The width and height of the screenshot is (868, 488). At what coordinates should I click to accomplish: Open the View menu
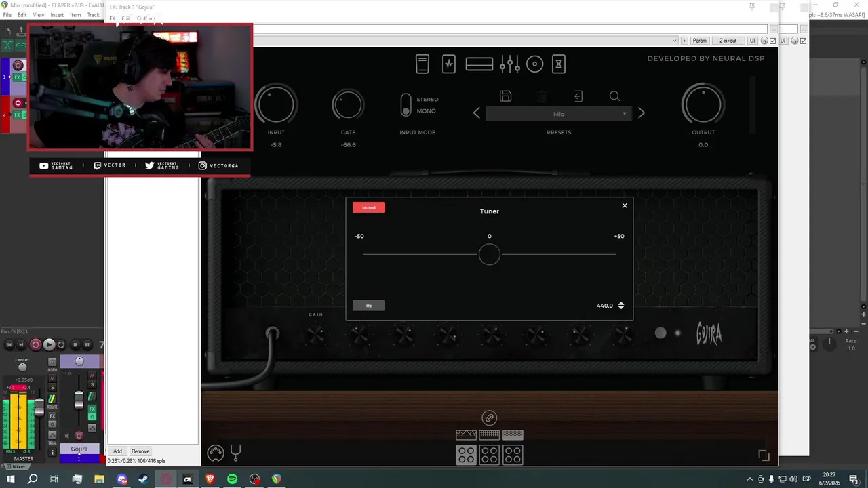pyautogui.click(x=39, y=15)
